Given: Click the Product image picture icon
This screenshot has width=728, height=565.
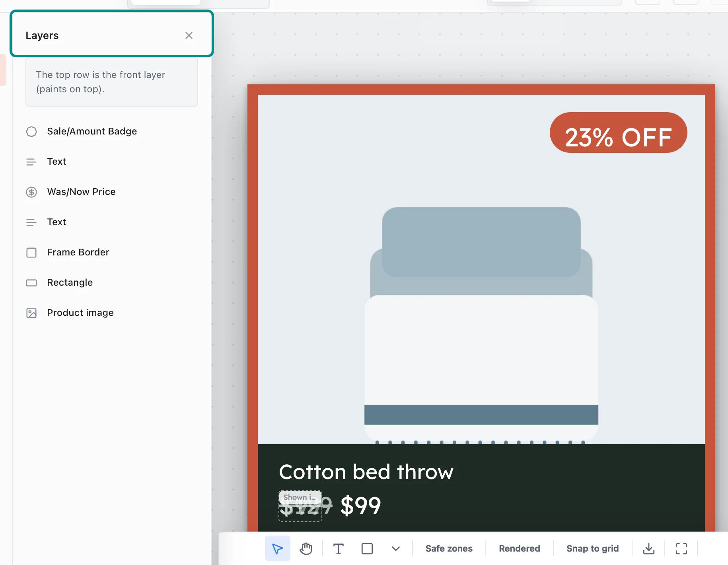Looking at the screenshot, I should (x=31, y=313).
